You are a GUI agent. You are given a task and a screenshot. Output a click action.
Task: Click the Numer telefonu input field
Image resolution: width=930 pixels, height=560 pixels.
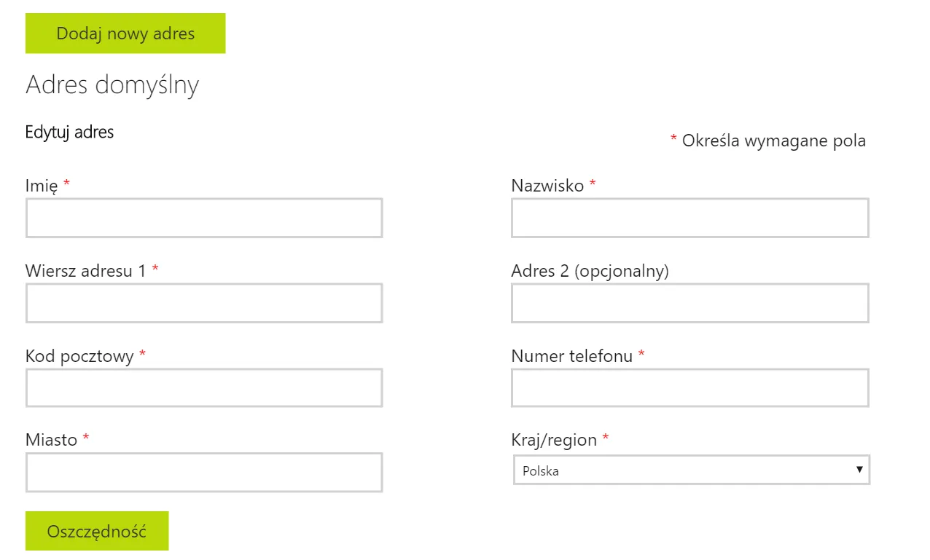point(689,387)
